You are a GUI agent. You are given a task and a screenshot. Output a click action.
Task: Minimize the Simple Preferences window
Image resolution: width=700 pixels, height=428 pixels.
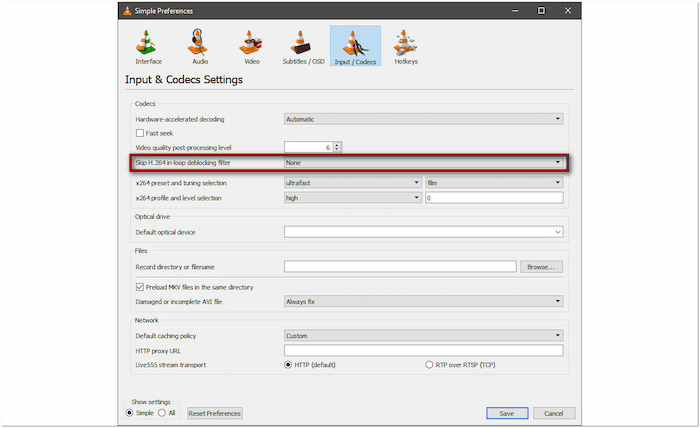tap(515, 11)
